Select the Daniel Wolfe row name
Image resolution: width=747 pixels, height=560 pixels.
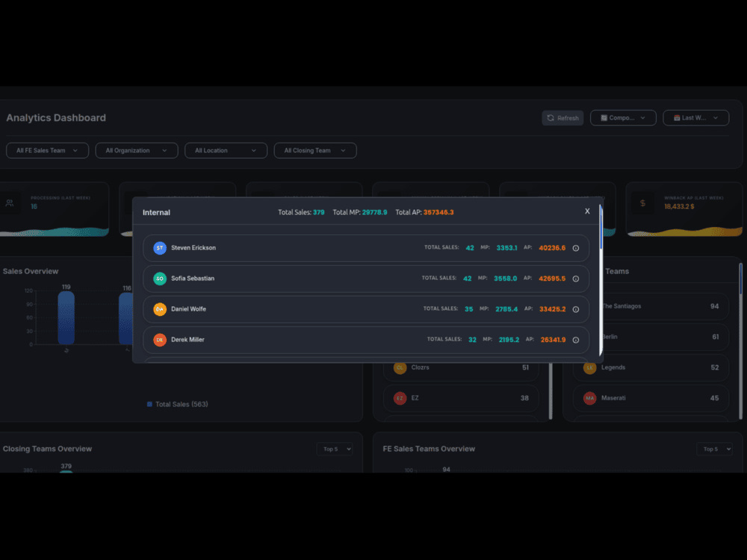[x=189, y=309]
